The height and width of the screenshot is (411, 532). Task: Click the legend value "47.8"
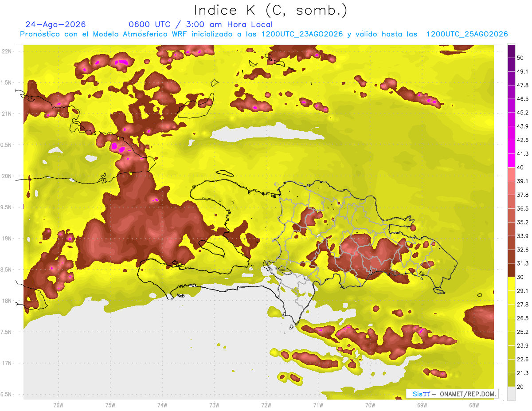522,85
